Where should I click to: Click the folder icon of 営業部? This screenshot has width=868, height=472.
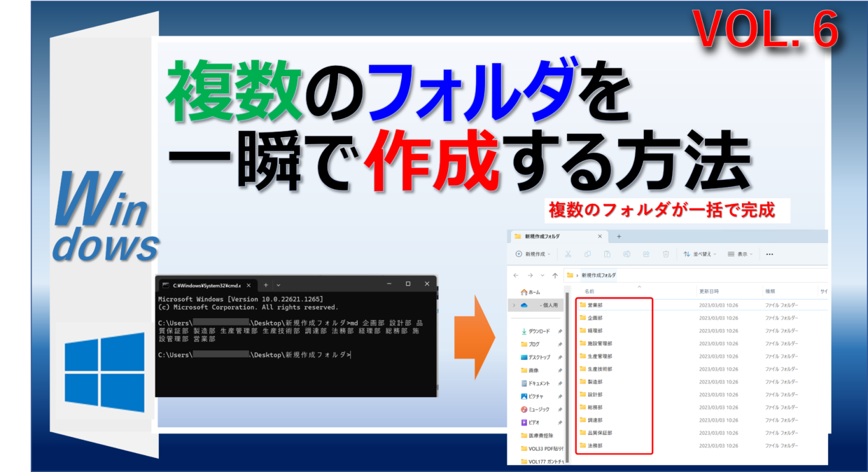(x=582, y=305)
